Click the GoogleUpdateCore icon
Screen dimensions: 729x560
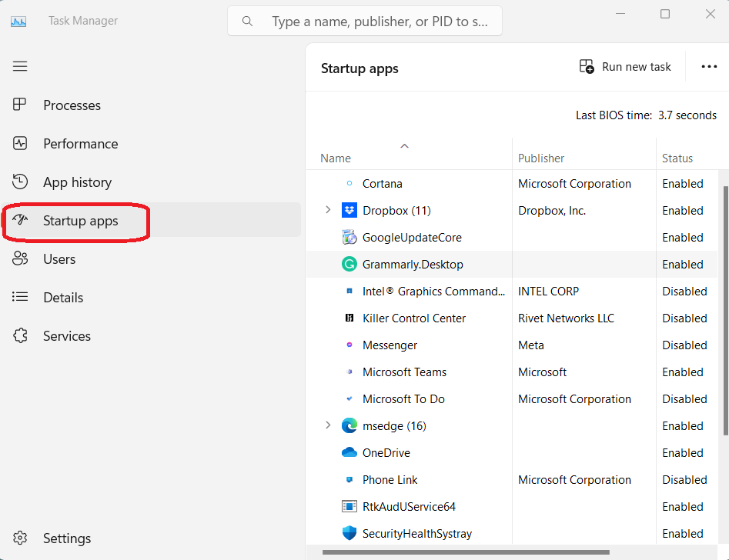tap(349, 238)
